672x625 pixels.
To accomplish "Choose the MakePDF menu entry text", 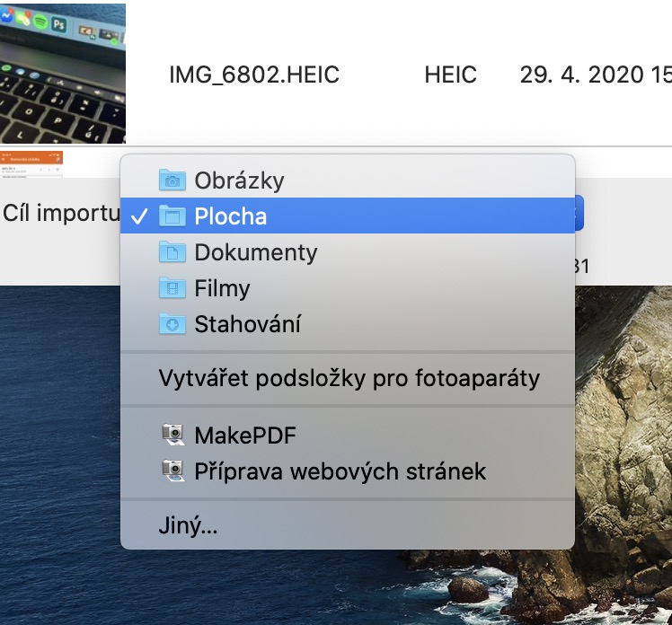I will tap(245, 436).
